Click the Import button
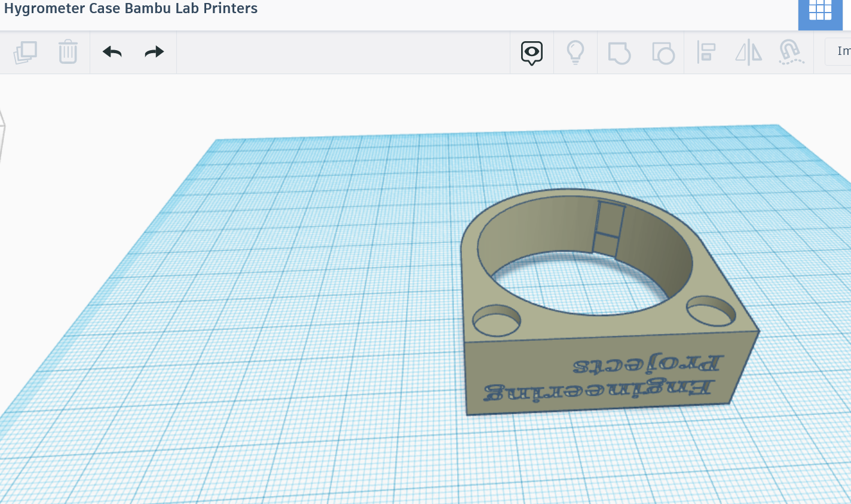Screen dimensions: 851x504 coord(843,51)
